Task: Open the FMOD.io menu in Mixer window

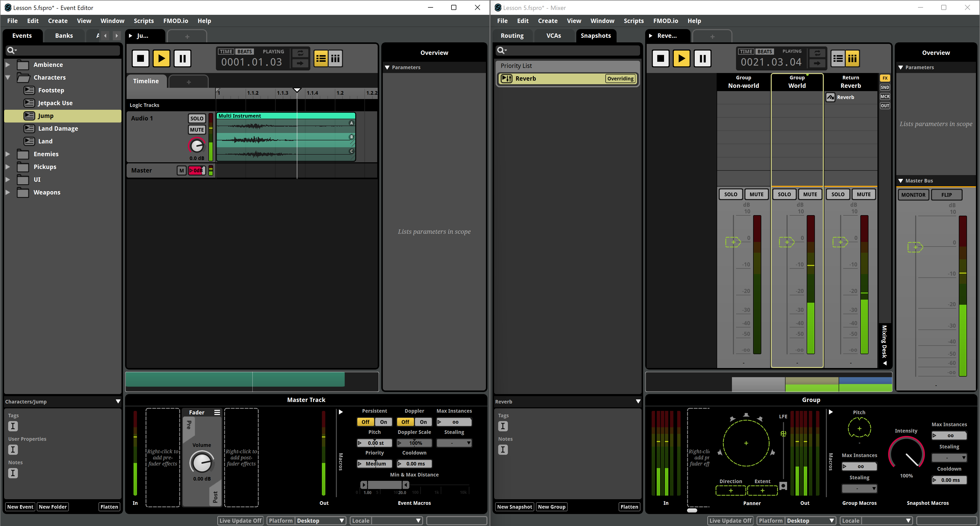Action: (x=665, y=21)
